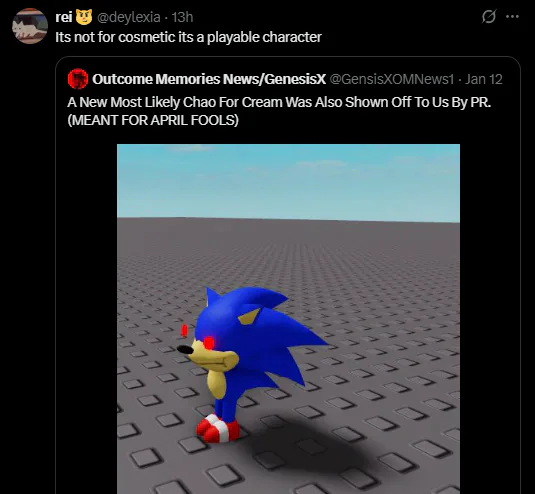The height and width of the screenshot is (494, 535).
Task: Open the three-dot more options menu
Action: 512,16
